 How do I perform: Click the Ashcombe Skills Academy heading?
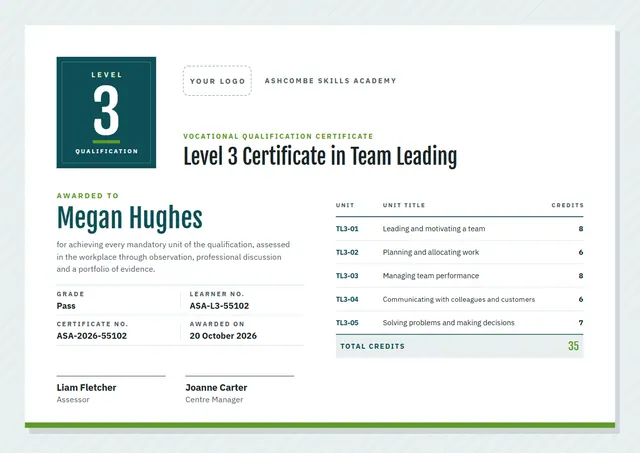[x=330, y=81]
